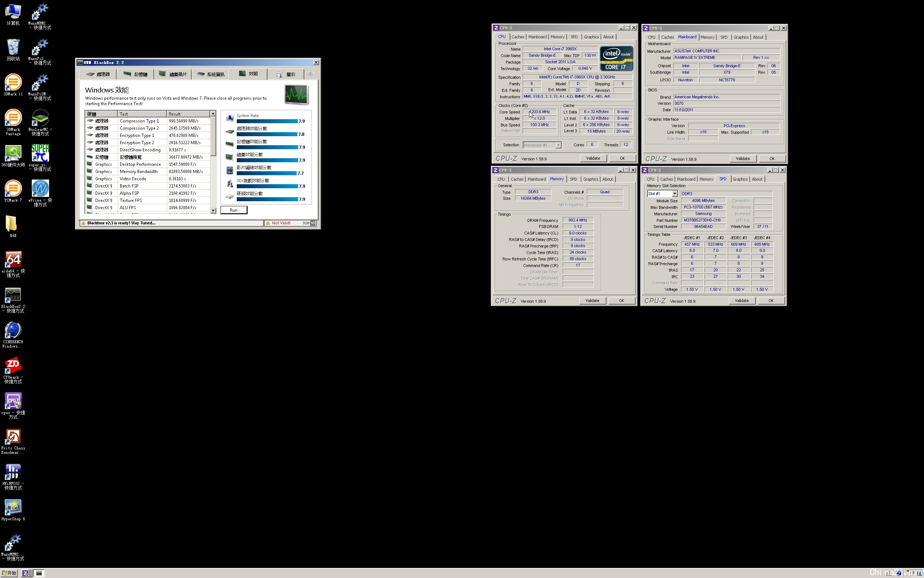This screenshot has width=924, height=578.
Task: Click Validate in the CPU-Z CPU window
Action: tap(593, 158)
